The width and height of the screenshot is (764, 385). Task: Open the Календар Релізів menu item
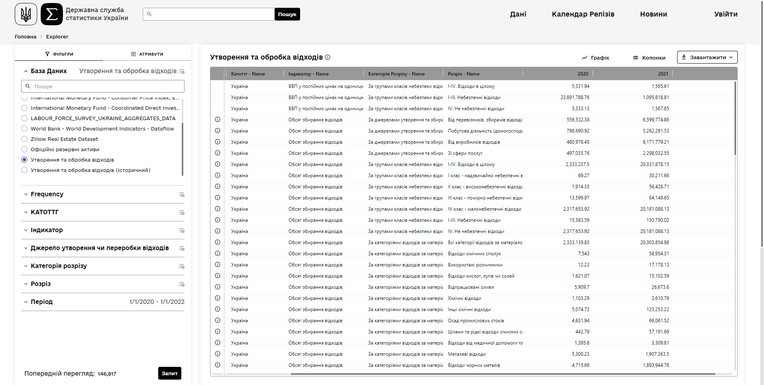coord(583,14)
